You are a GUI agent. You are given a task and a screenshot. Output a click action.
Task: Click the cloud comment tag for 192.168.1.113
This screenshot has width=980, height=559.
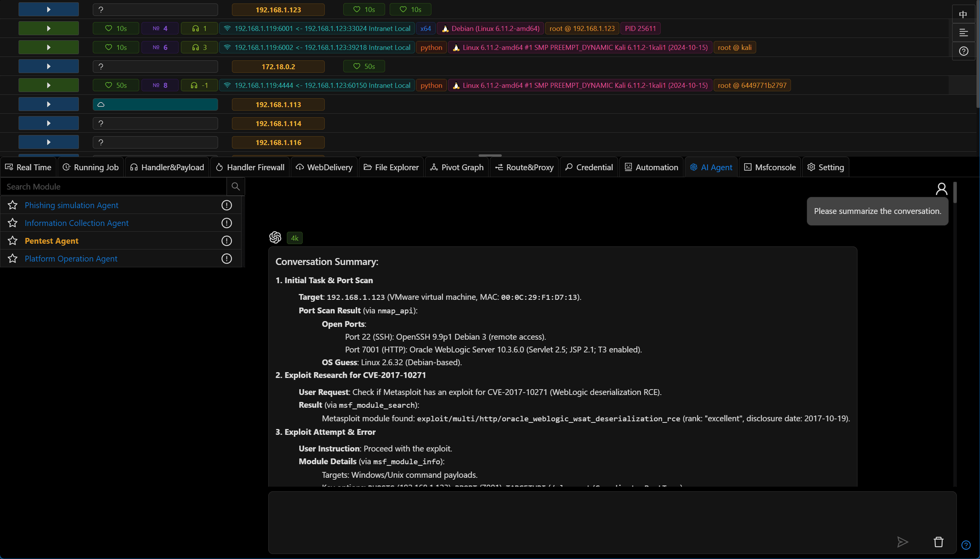(155, 104)
